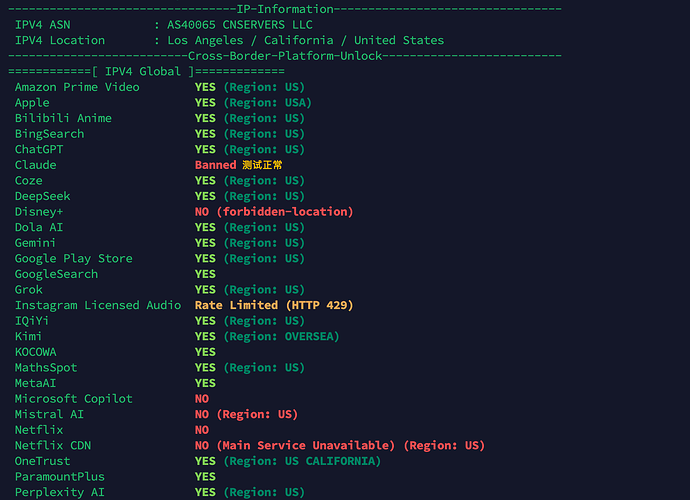The width and height of the screenshot is (690, 500).
Task: Click 'YES (Region: US)' result for Perplexity AI
Action: (x=250, y=493)
